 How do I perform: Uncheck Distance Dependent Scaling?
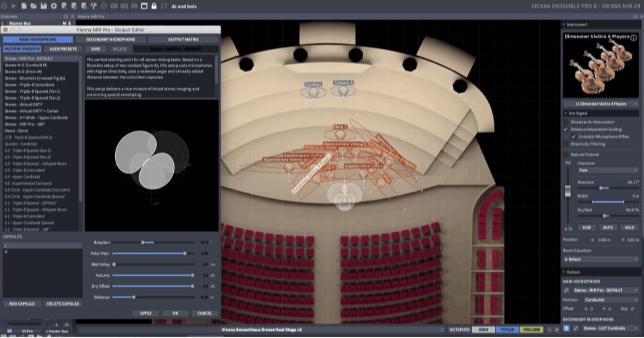click(566, 129)
